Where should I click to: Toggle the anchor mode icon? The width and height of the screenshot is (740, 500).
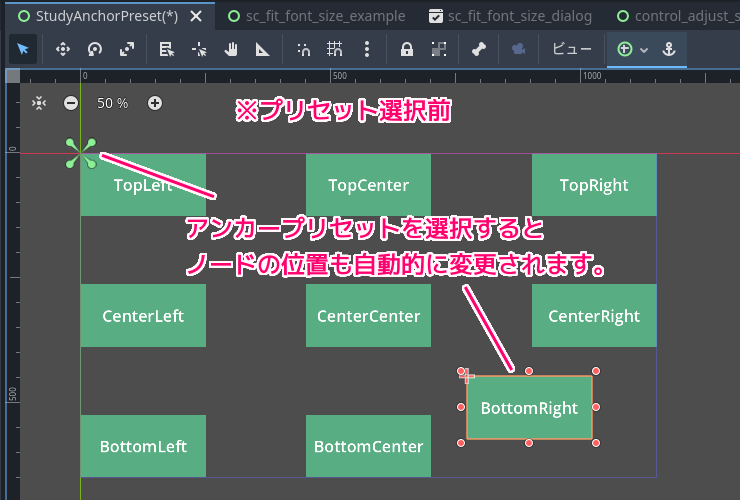tap(669, 49)
